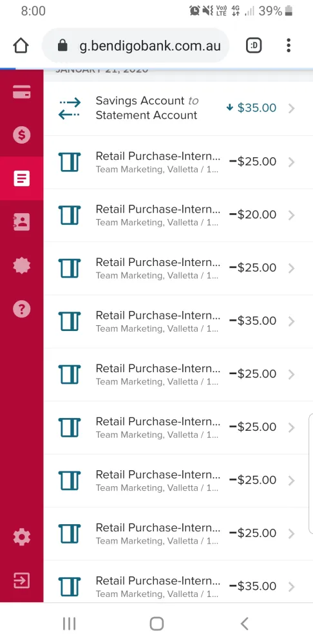
Task: Tap Android back navigation button
Action: click(x=244, y=623)
